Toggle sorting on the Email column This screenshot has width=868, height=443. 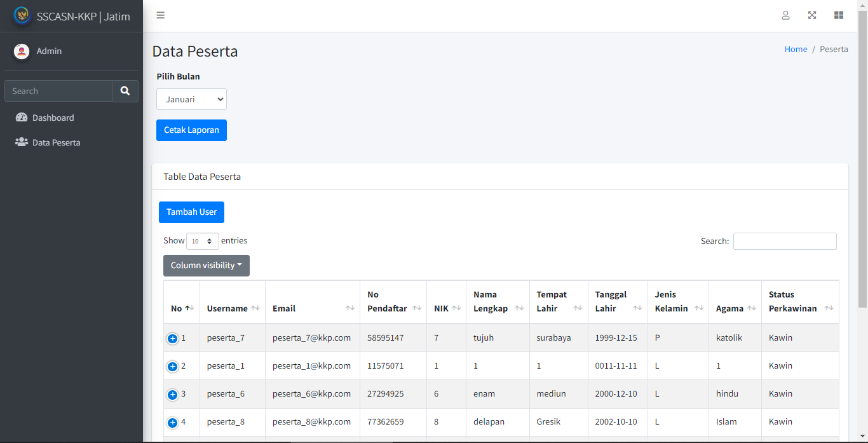click(x=349, y=308)
